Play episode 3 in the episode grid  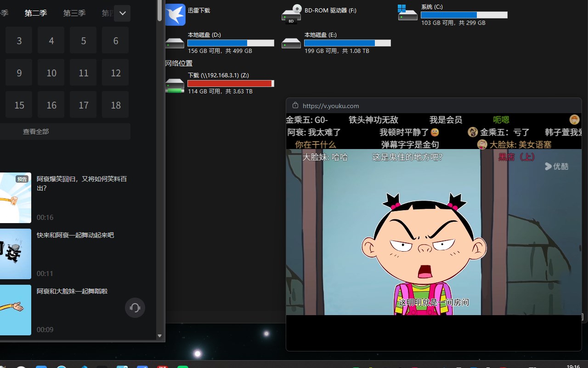point(19,41)
